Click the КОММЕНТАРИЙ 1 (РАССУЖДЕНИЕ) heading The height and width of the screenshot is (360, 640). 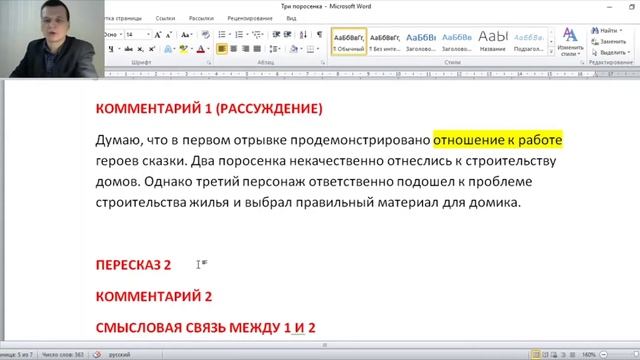[209, 109]
